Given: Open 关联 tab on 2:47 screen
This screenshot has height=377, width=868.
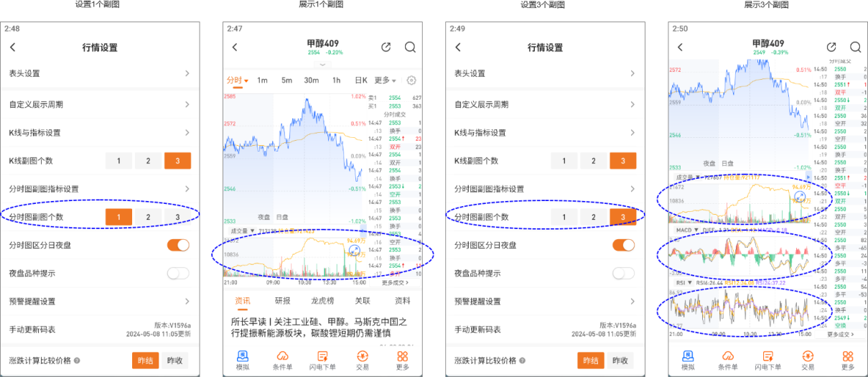Looking at the screenshot, I should click(x=363, y=301).
